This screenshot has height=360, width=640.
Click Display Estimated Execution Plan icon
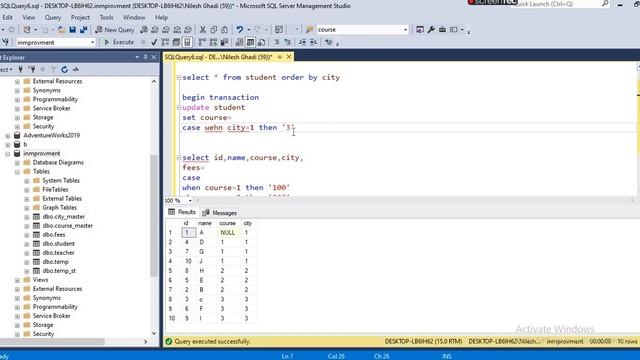click(x=165, y=42)
